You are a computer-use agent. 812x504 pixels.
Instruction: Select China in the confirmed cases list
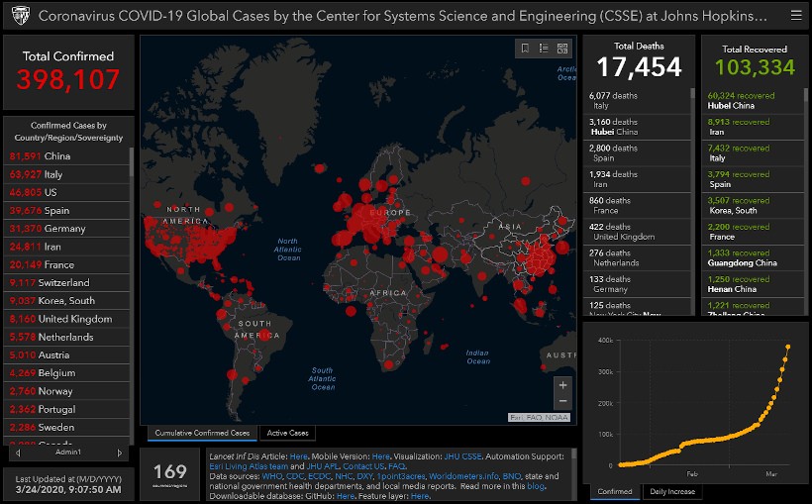[x=66, y=155]
